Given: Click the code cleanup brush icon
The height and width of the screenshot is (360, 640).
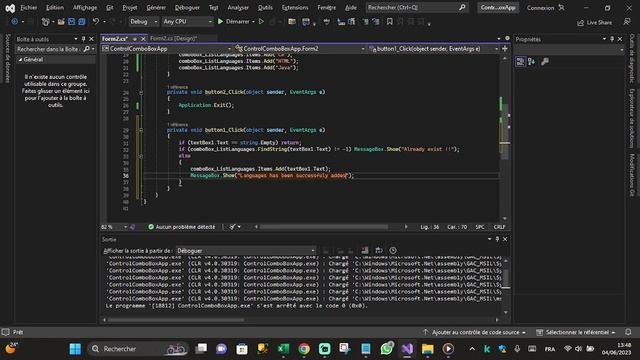Looking at the screenshot, I should pos(232,227).
